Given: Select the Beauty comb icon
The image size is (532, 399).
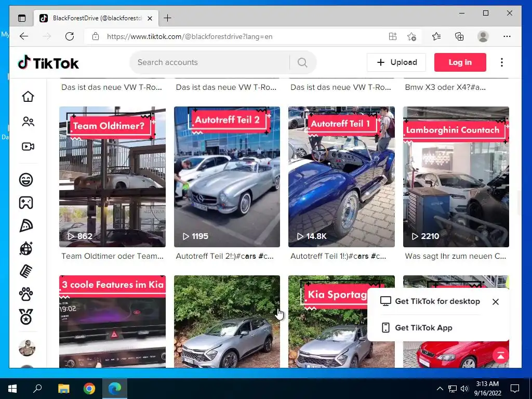Looking at the screenshot, I should pos(26,271).
